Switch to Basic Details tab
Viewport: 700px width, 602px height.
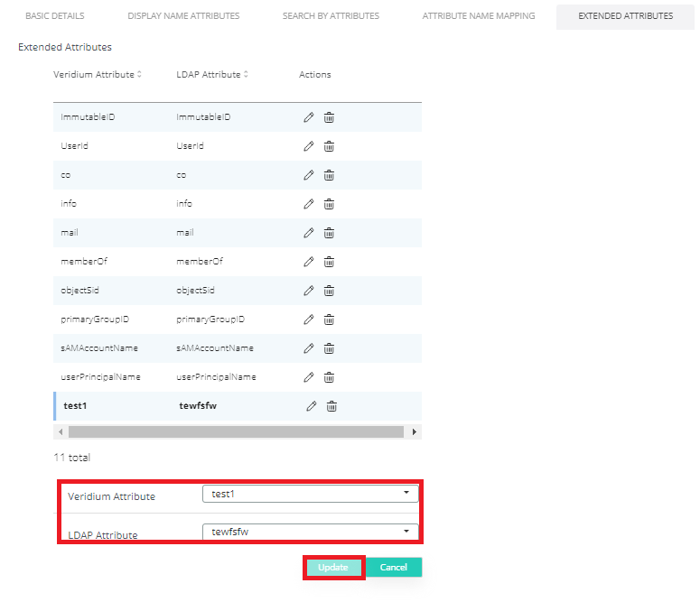pyautogui.click(x=54, y=16)
